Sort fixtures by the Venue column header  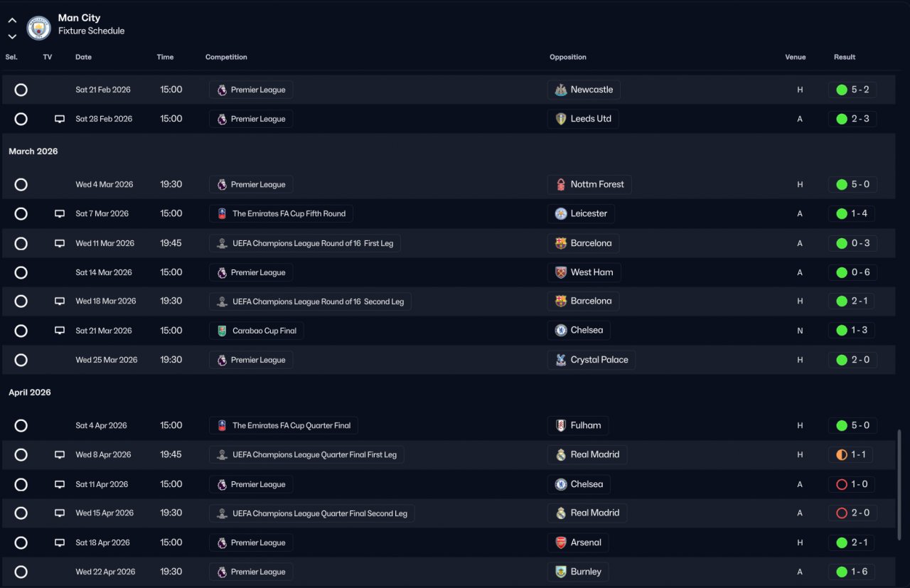coord(796,57)
